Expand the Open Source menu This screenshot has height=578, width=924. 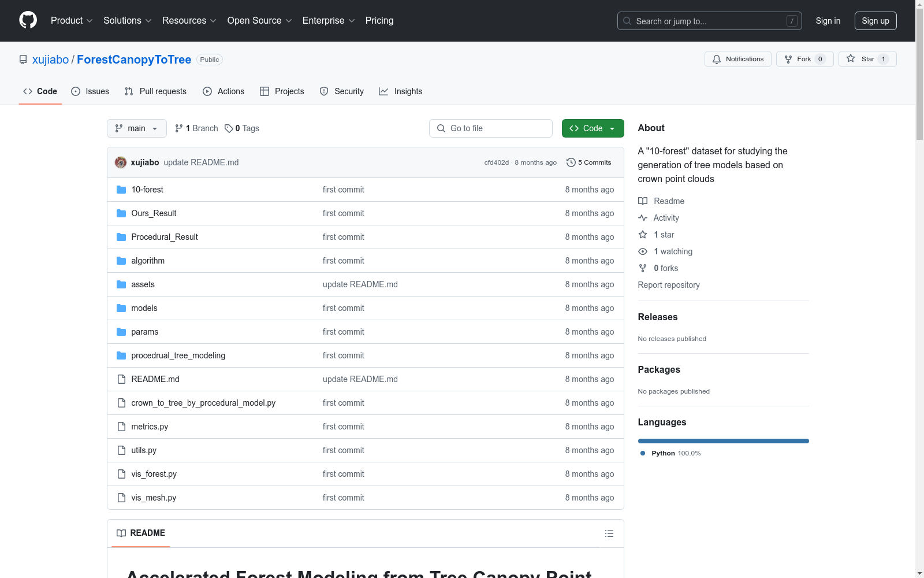tap(260, 21)
